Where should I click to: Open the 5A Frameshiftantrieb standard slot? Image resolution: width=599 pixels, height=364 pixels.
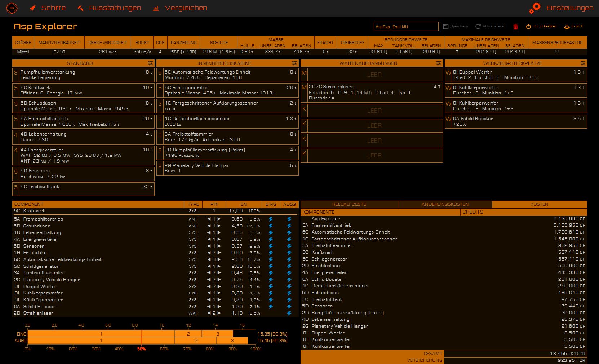point(83,121)
